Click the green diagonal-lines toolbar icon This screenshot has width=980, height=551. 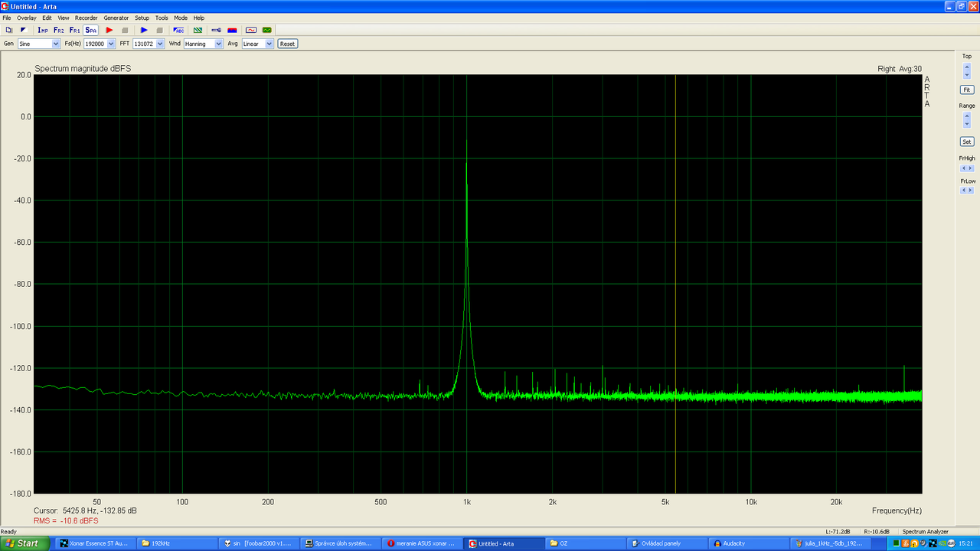click(198, 30)
